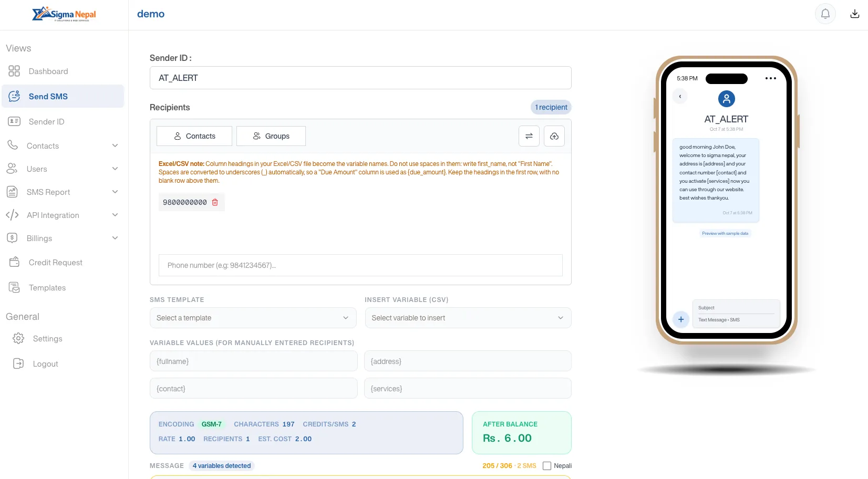Image resolution: width=868 pixels, height=479 pixels.
Task: Open the Sender ID page
Action: (x=63, y=122)
